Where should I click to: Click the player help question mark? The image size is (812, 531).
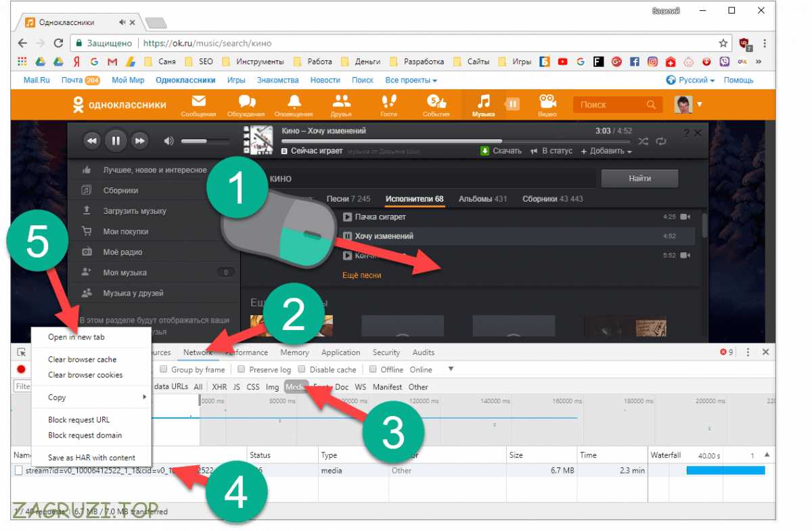tap(686, 133)
